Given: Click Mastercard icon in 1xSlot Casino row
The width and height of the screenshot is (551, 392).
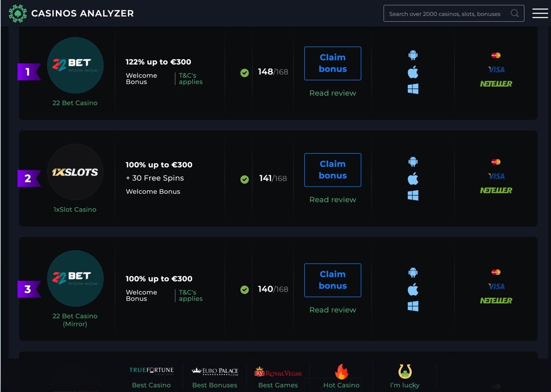Looking at the screenshot, I should pos(496,162).
